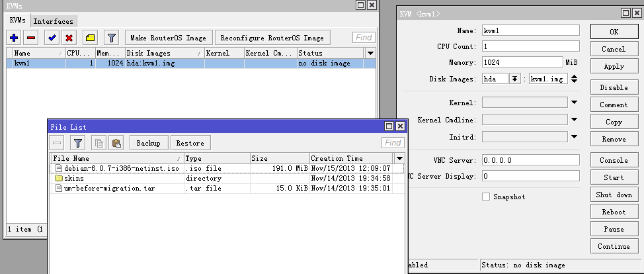This screenshot has width=644, height=274.
Task: Sort files by Type column header
Action: click(x=218, y=158)
